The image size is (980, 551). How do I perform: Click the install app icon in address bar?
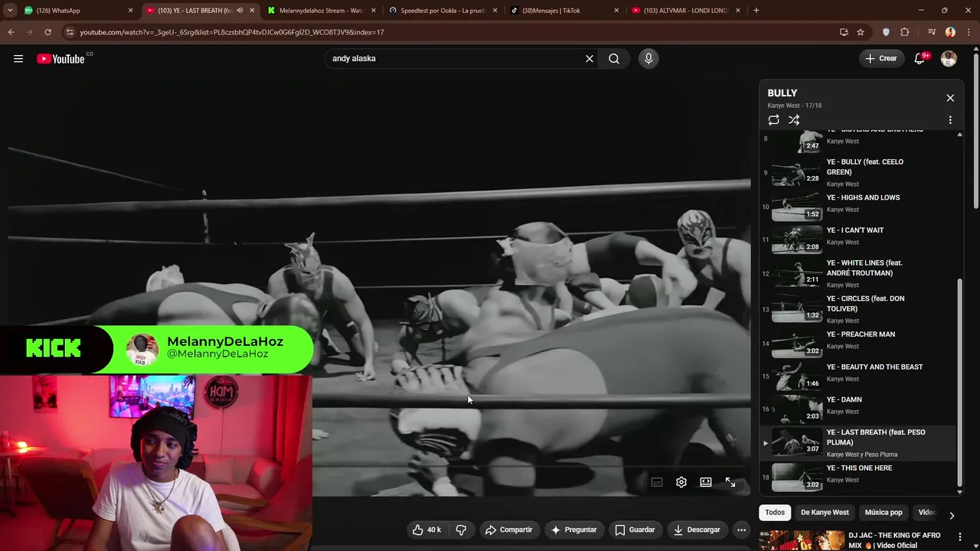click(x=844, y=32)
